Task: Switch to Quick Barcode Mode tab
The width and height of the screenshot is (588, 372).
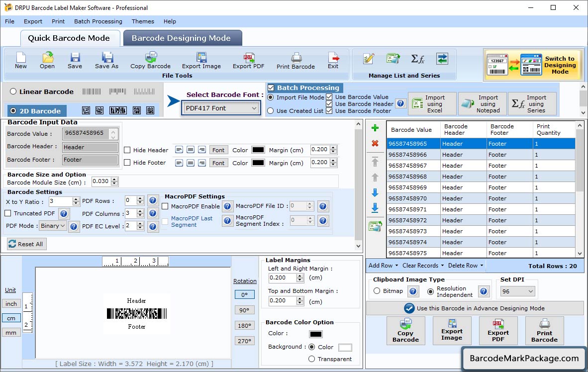Action: click(69, 38)
